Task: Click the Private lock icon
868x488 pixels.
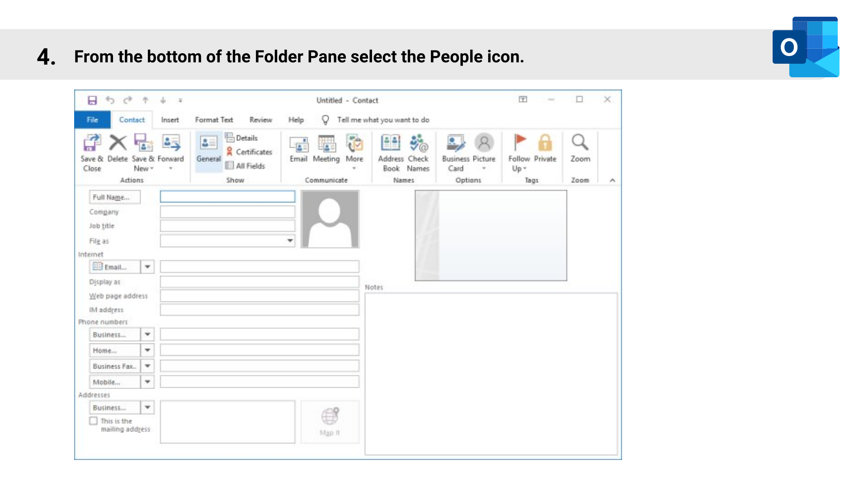Action: [x=545, y=143]
